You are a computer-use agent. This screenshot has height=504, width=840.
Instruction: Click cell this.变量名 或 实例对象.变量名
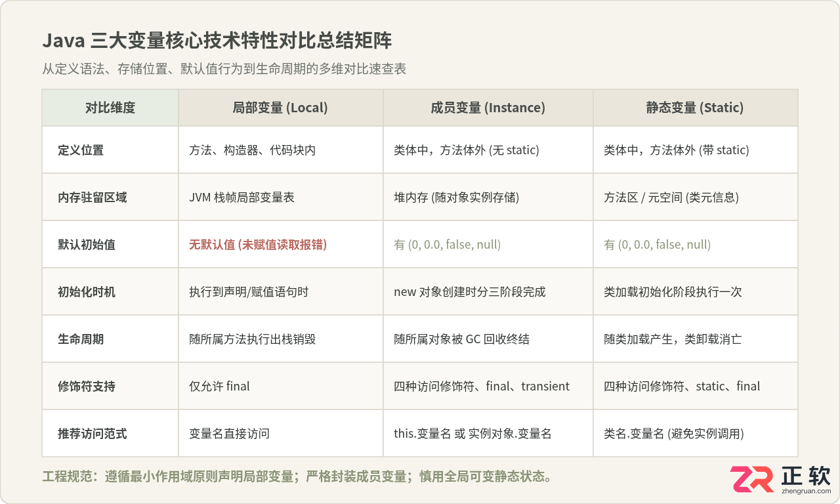click(x=488, y=434)
